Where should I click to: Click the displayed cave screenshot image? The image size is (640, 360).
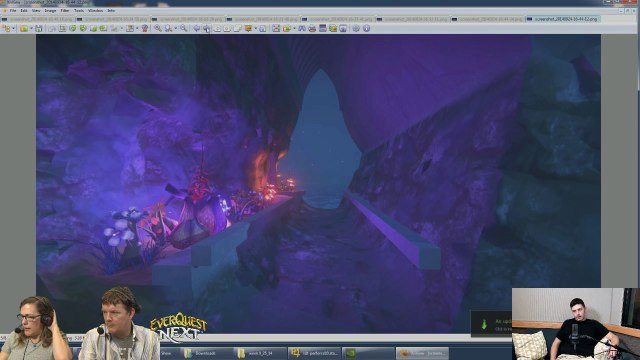(x=318, y=184)
